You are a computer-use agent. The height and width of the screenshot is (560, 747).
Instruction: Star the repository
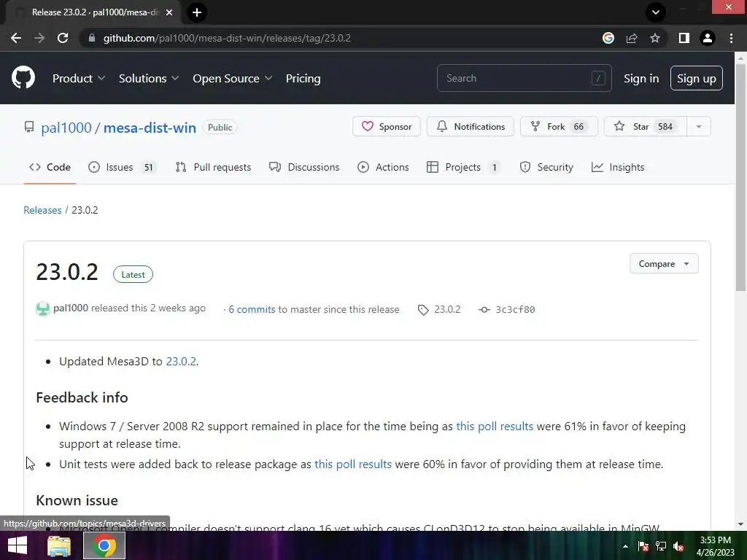pos(645,127)
